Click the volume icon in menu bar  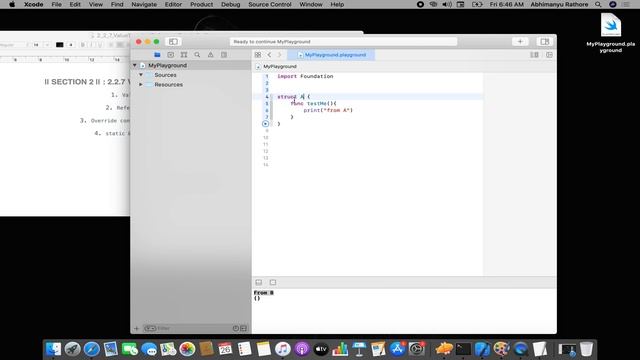tap(447, 4)
